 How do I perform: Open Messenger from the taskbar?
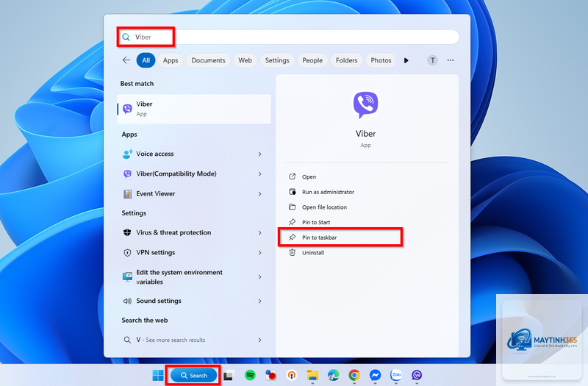coord(375,375)
